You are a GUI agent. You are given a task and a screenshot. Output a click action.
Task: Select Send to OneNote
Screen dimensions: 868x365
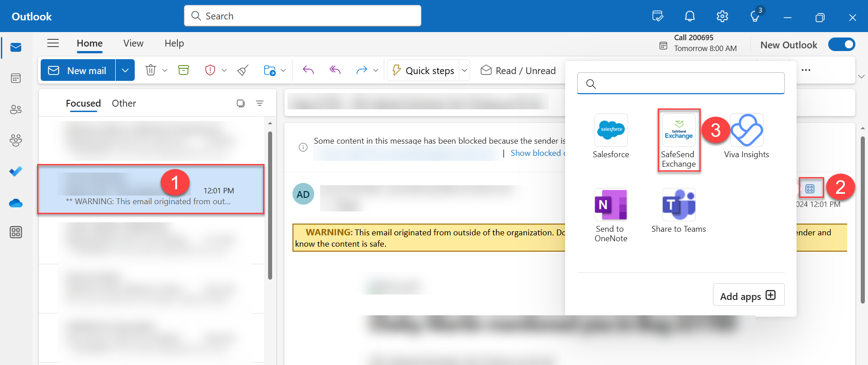point(611,215)
